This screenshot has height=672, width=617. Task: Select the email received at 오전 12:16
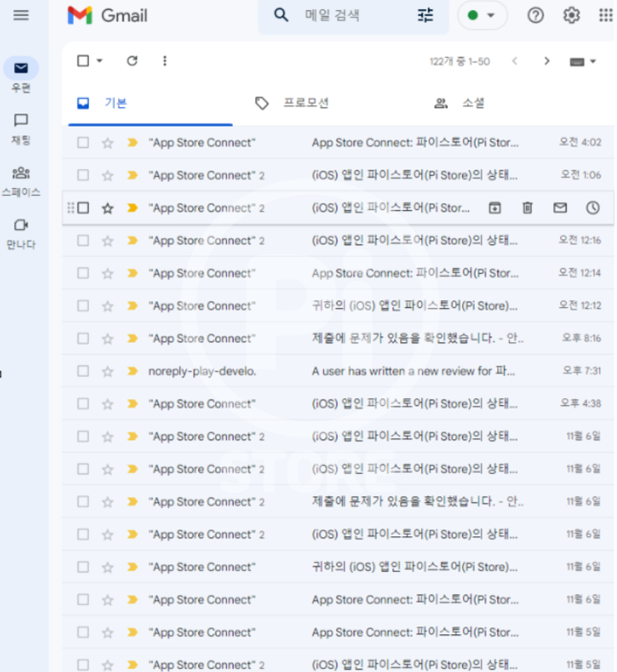tap(83, 241)
